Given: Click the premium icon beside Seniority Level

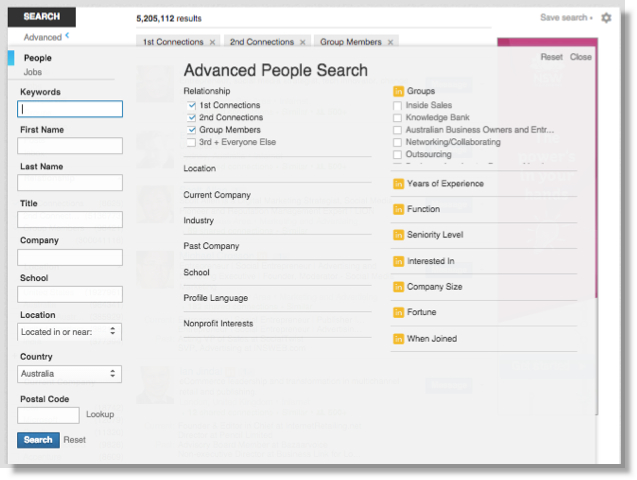Looking at the screenshot, I should [x=399, y=236].
